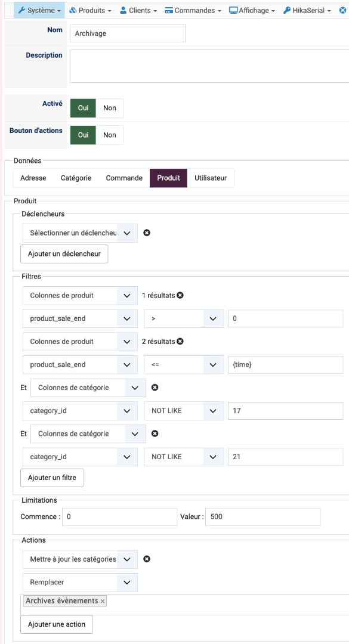Delete the '2 résultats' filter
349x644 pixels.
(180, 341)
